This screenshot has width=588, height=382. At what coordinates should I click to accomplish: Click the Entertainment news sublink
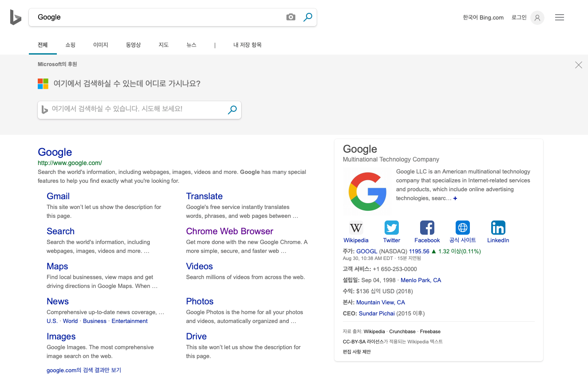point(130,321)
